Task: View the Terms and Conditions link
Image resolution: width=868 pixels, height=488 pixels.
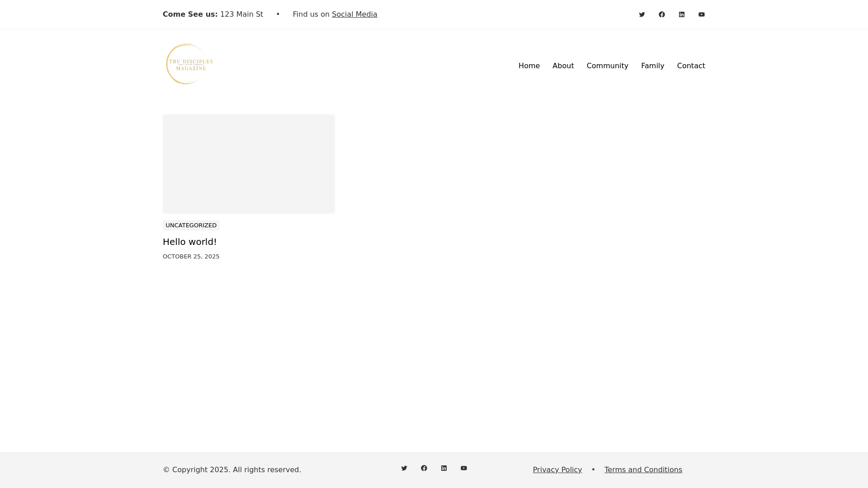Action: coord(643,470)
